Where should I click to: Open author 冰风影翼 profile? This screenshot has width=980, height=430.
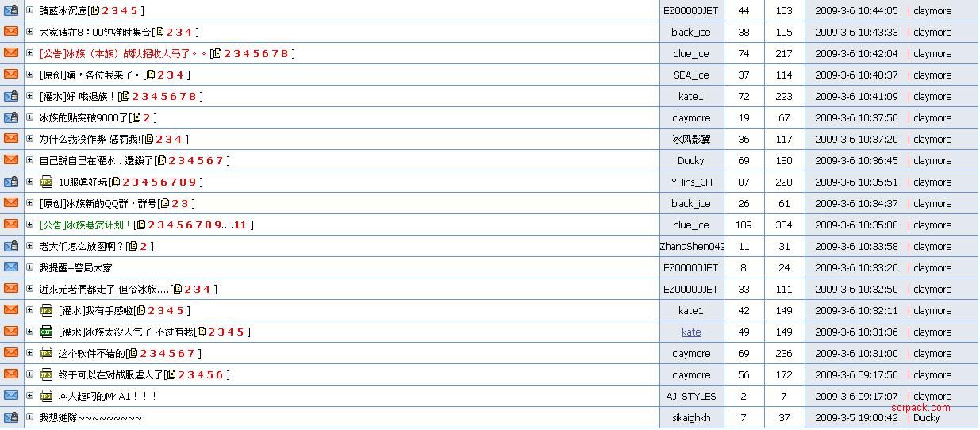pos(691,140)
